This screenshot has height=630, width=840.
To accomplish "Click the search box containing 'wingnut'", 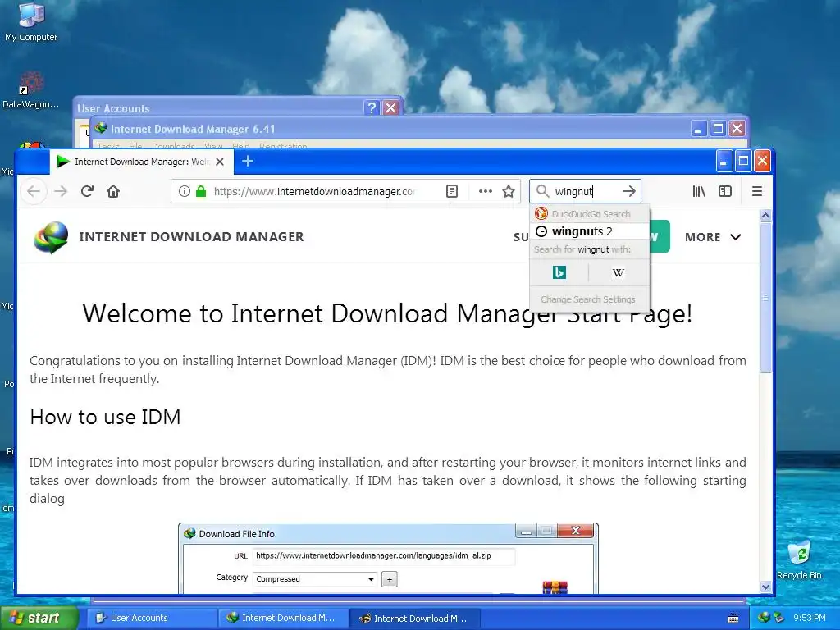I will click(585, 191).
